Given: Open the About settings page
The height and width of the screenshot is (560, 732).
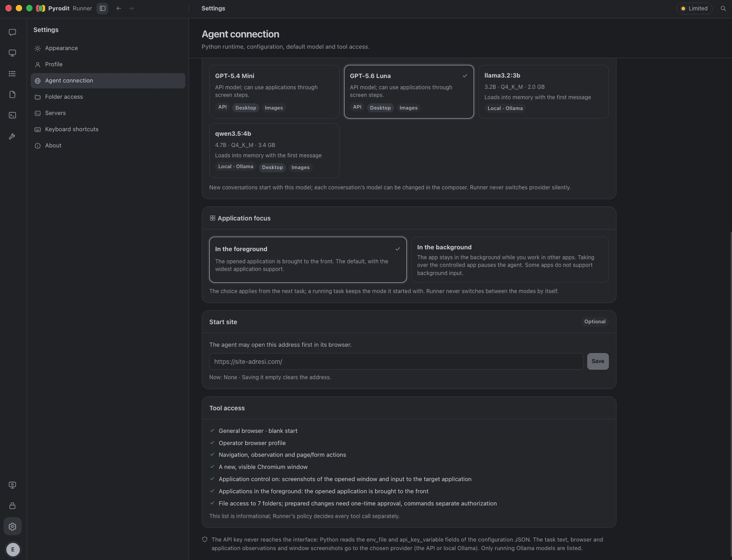Looking at the screenshot, I should [108, 146].
